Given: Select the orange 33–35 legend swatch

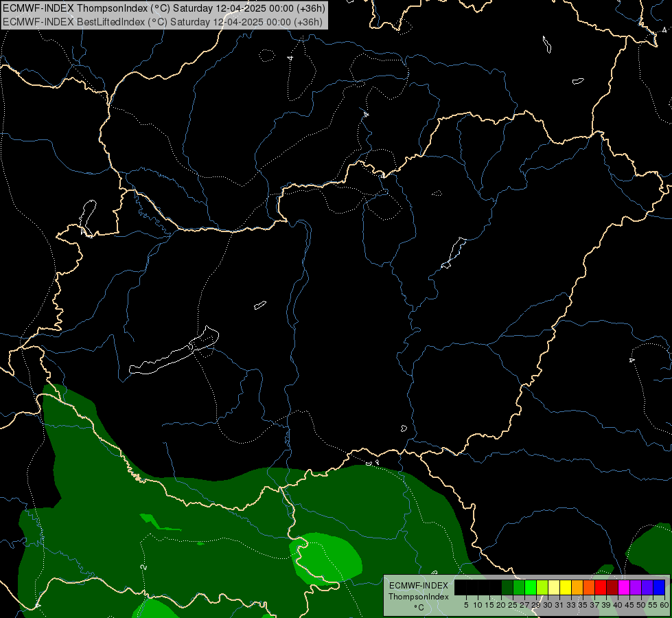Looking at the screenshot, I should (x=577, y=587).
